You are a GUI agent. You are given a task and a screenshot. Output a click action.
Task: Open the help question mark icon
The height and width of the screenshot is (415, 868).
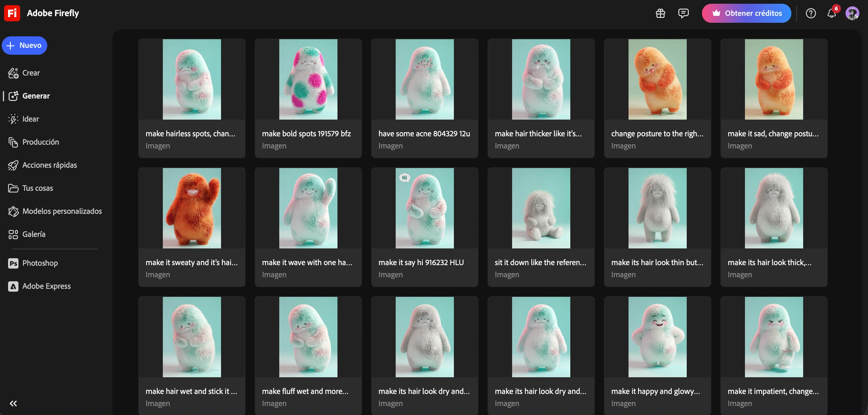810,13
